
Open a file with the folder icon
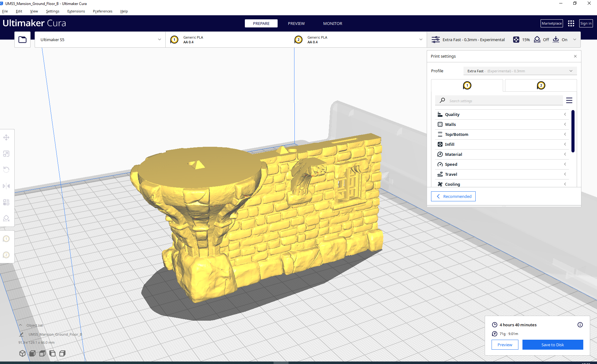click(x=22, y=39)
